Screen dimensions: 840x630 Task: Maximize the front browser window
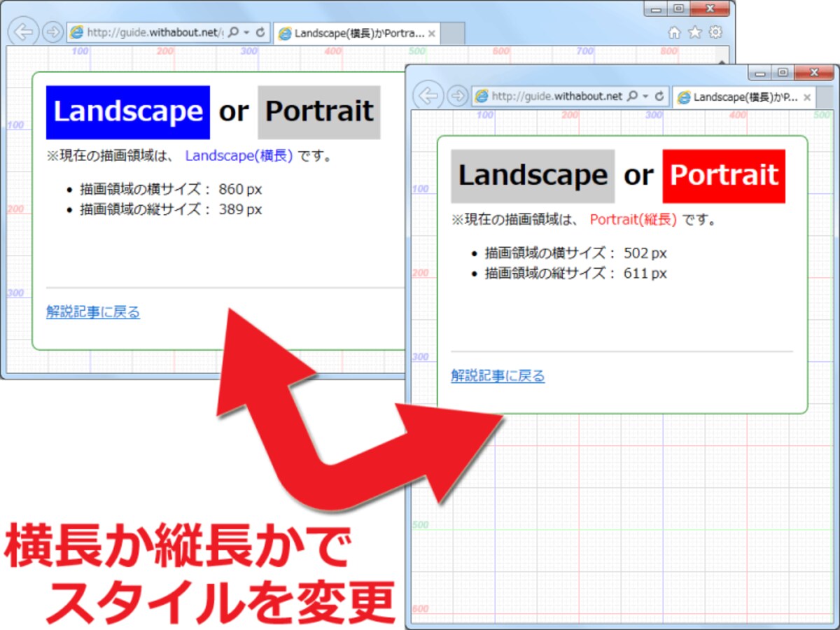(x=782, y=72)
